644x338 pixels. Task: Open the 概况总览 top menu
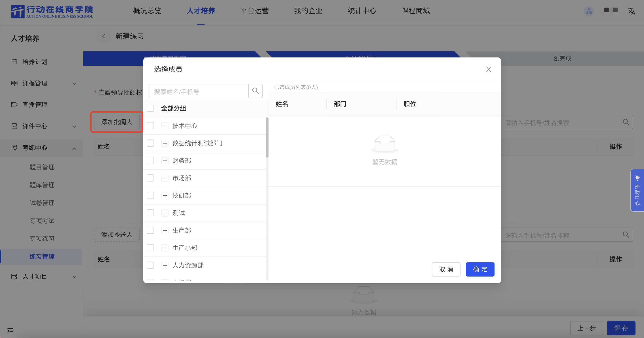(x=147, y=11)
